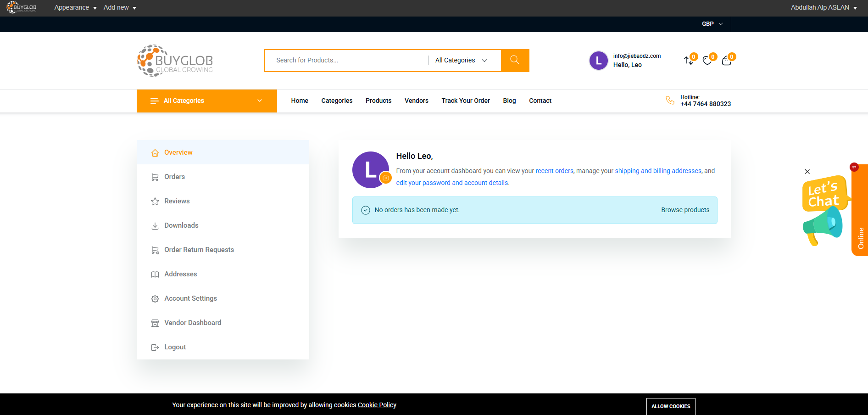Open Reviews in account sidebar
The height and width of the screenshot is (415, 868).
(x=223, y=201)
